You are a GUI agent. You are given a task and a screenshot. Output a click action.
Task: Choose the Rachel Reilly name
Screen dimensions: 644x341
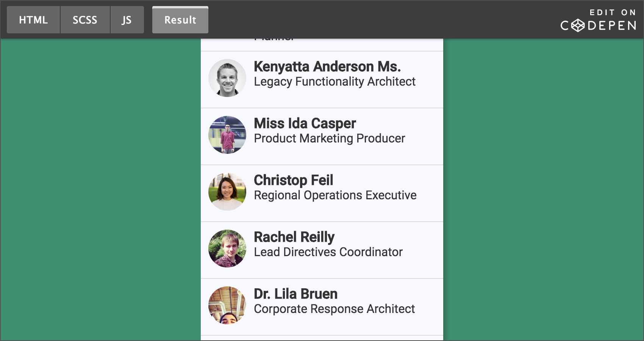294,237
